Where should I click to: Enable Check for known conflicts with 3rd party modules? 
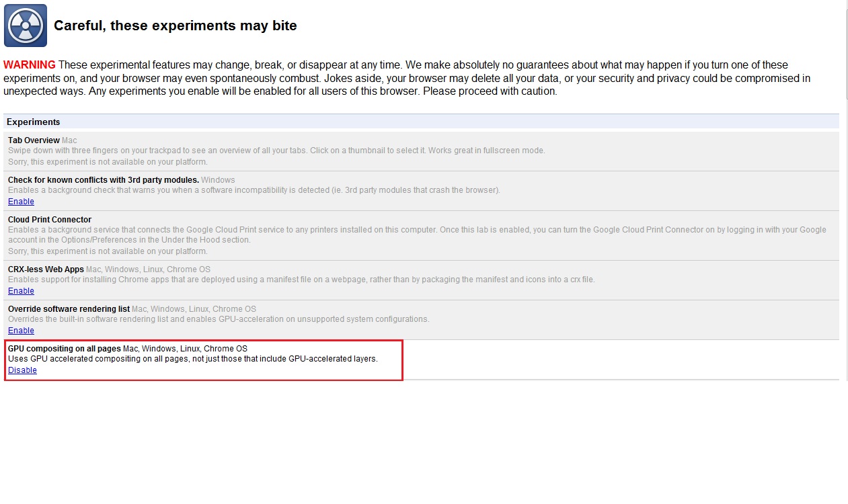(x=21, y=202)
